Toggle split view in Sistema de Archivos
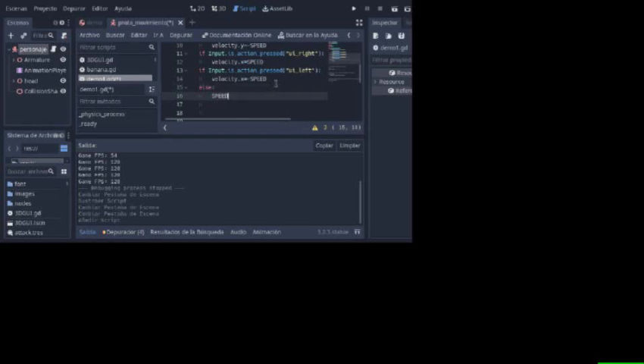Image resolution: width=644 pixels, height=364 pixels. click(64, 149)
